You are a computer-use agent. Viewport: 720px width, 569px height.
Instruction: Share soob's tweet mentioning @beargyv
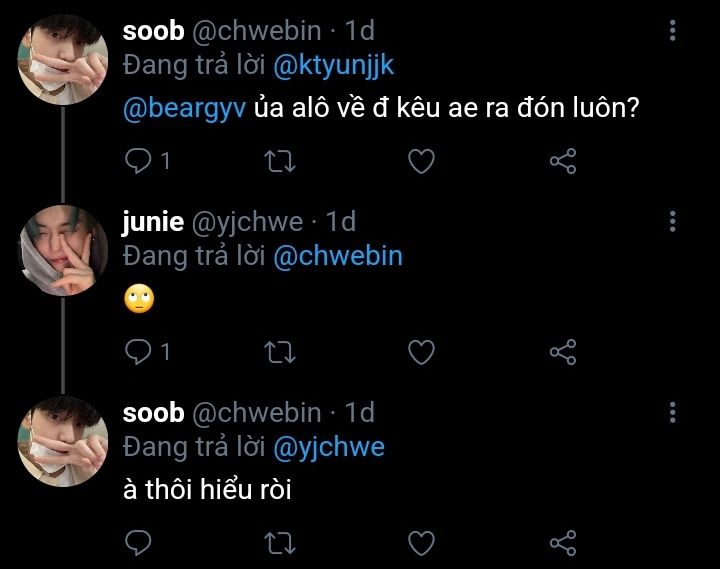click(564, 161)
